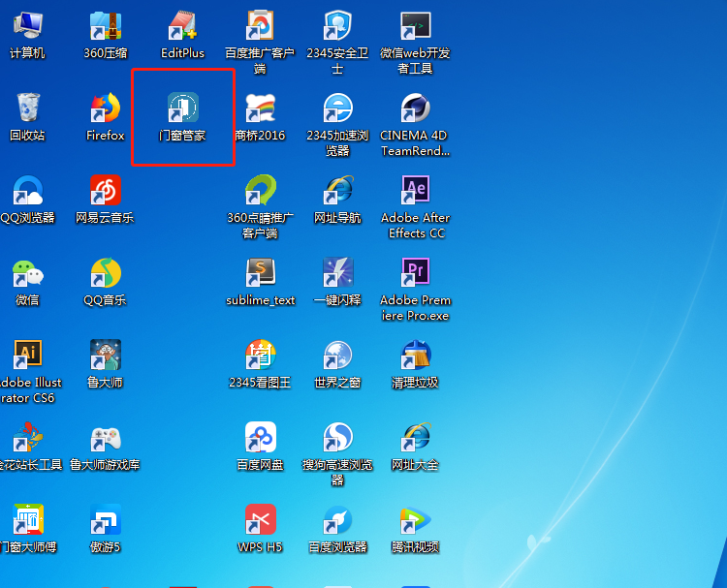The height and width of the screenshot is (588, 727).
Task: Click 360点睛推广客户端 icon
Action: coord(260,190)
